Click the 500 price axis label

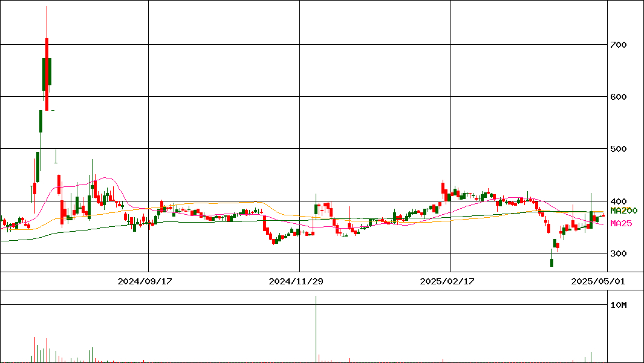pyautogui.click(x=619, y=149)
